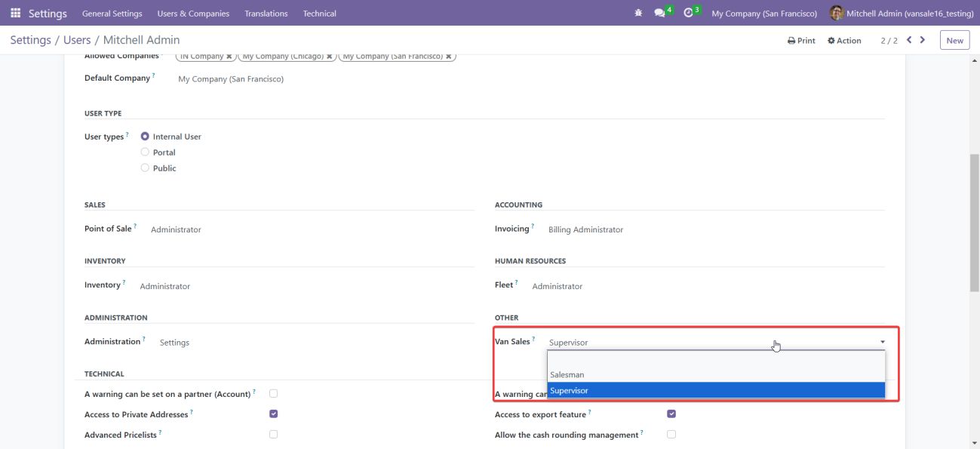Open the activities clock icon
Viewport: 980px width, 449px height.
(x=688, y=13)
